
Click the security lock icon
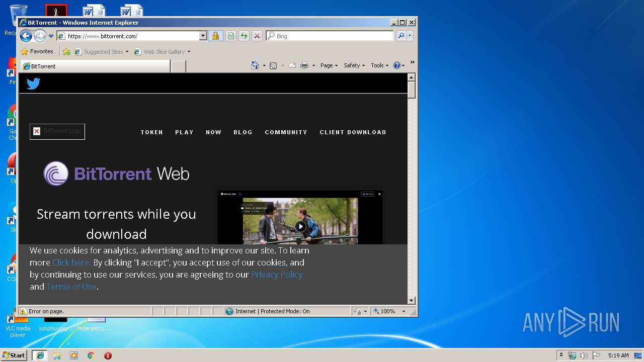click(215, 36)
